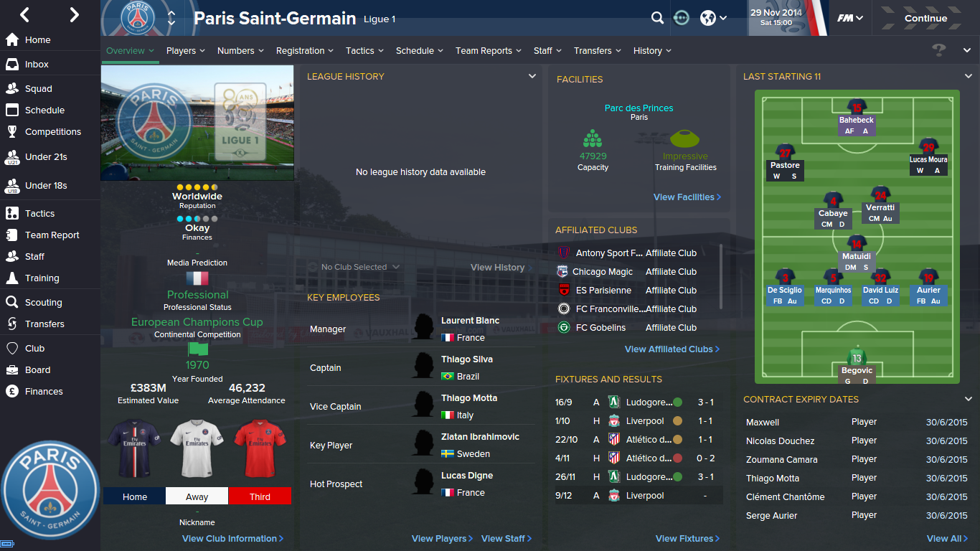Open the search magnifier icon

(657, 18)
